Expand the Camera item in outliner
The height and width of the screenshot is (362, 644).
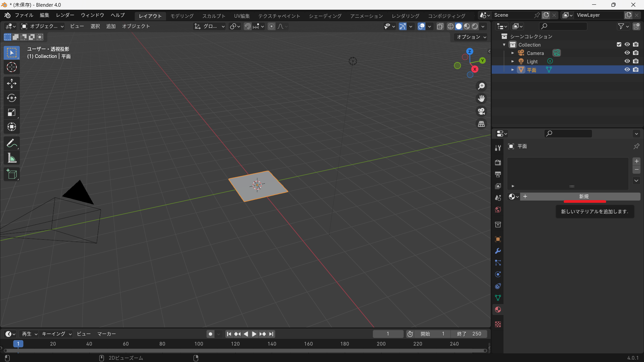pos(513,53)
